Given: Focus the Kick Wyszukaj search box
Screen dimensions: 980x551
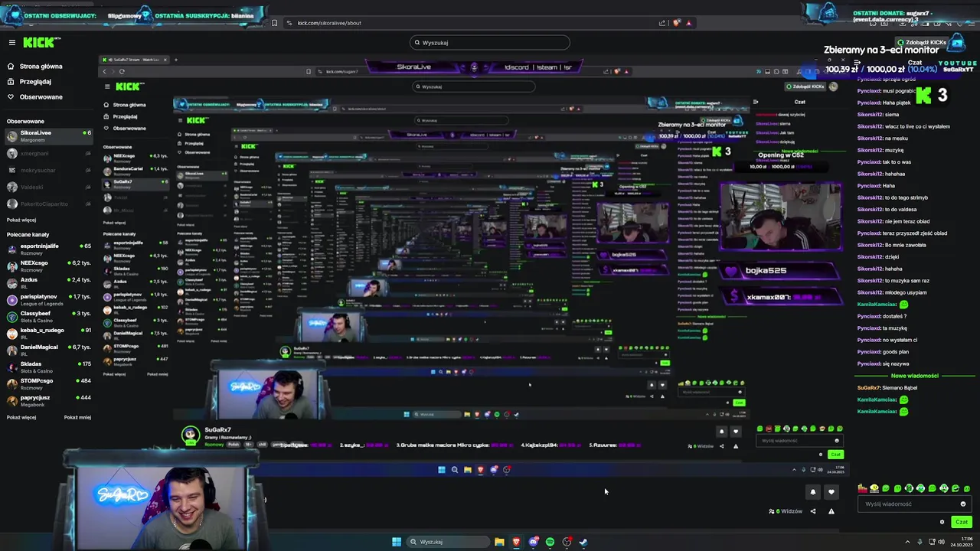Looking at the screenshot, I should point(490,43).
